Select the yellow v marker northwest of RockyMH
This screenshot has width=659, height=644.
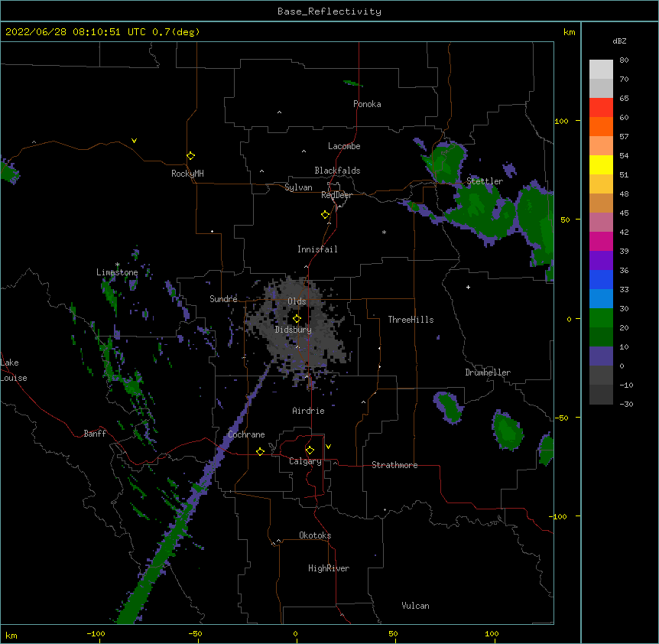point(134,141)
